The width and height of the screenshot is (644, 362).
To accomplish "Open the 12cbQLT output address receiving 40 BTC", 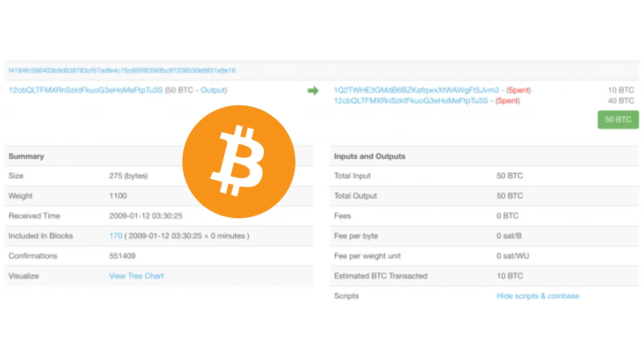I will tap(411, 101).
